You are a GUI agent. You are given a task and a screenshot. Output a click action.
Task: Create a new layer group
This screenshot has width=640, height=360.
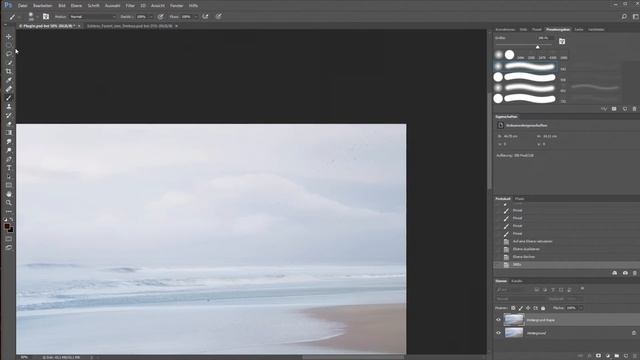pos(617,356)
